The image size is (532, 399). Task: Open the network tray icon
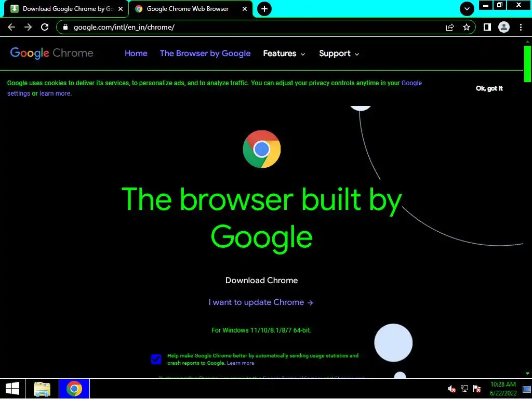(x=464, y=389)
